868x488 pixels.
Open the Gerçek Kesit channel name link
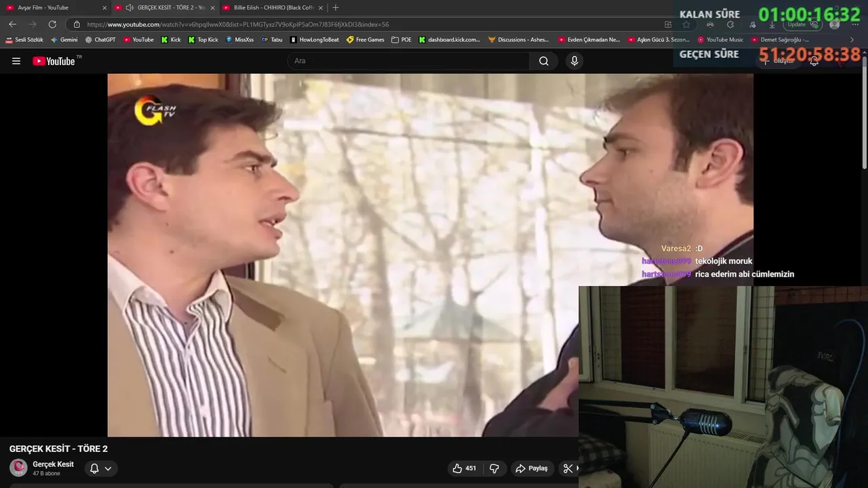[x=53, y=464]
